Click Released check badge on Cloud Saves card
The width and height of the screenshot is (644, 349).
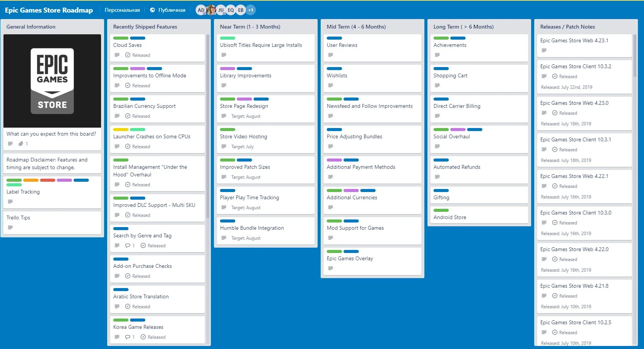138,55
